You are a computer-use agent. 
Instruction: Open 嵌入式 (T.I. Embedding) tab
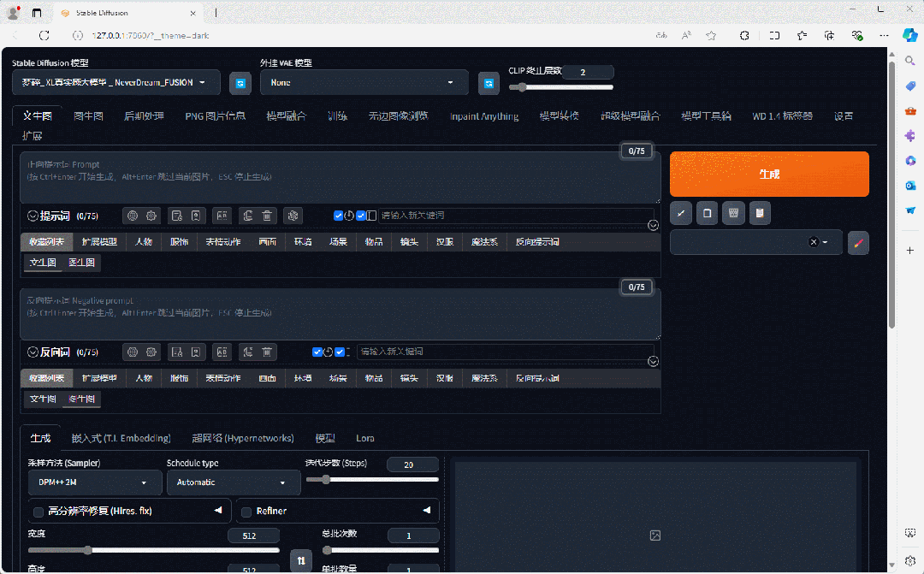121,438
